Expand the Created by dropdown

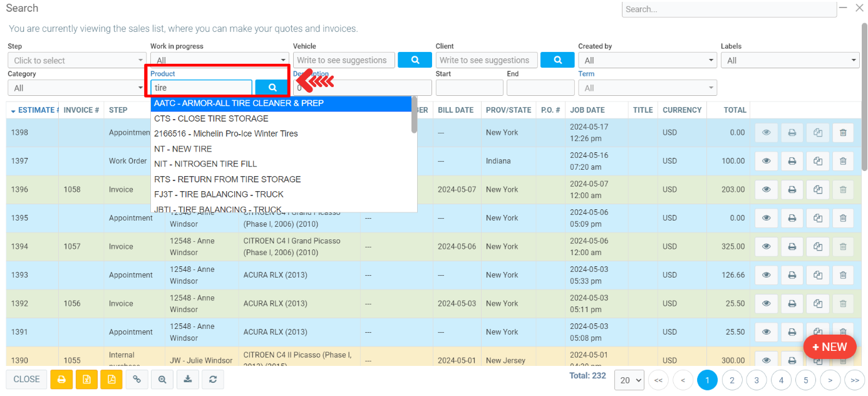coord(648,61)
